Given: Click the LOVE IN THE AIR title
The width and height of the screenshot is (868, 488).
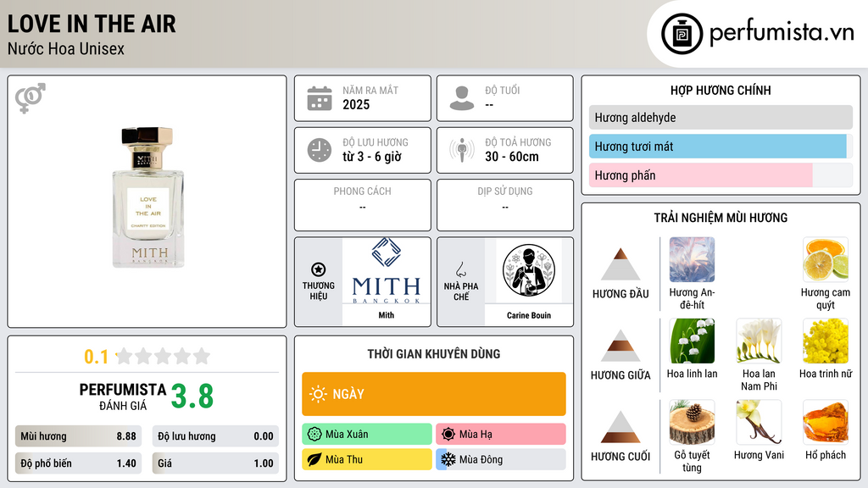Looking at the screenshot, I should click(x=92, y=24).
